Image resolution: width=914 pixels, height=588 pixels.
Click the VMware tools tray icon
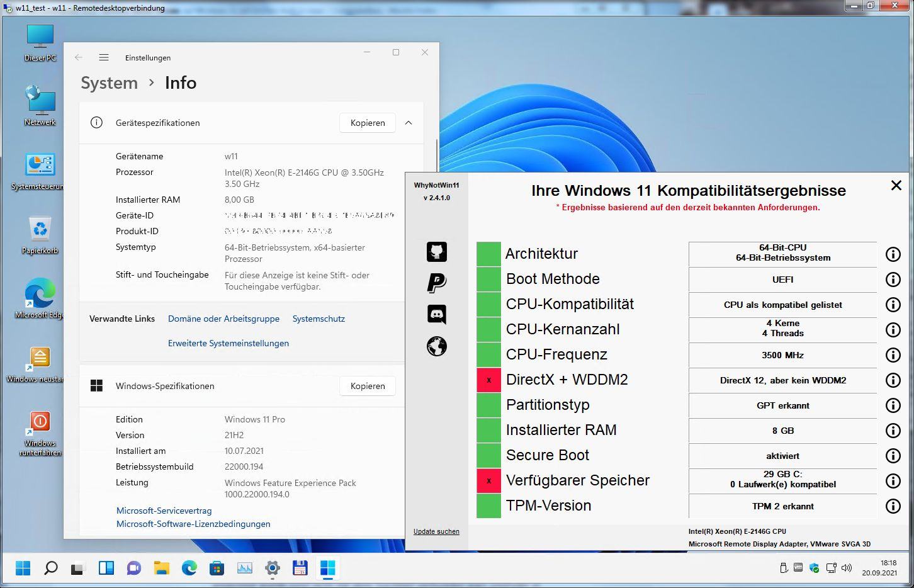(x=798, y=568)
